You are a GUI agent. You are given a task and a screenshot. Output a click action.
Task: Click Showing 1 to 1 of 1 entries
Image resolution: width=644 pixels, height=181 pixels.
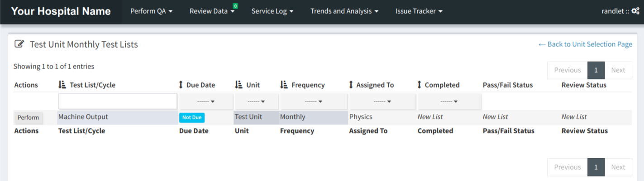tap(54, 66)
